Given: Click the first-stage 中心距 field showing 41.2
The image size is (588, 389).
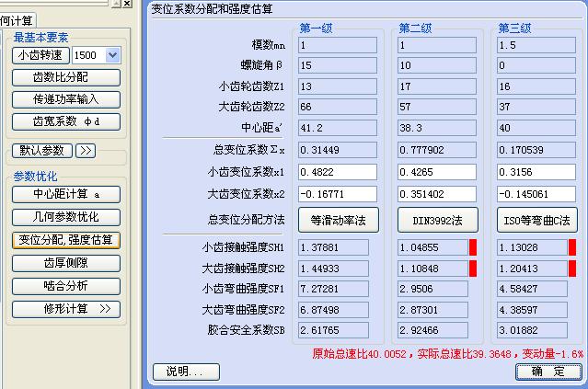Looking at the screenshot, I should [338, 128].
